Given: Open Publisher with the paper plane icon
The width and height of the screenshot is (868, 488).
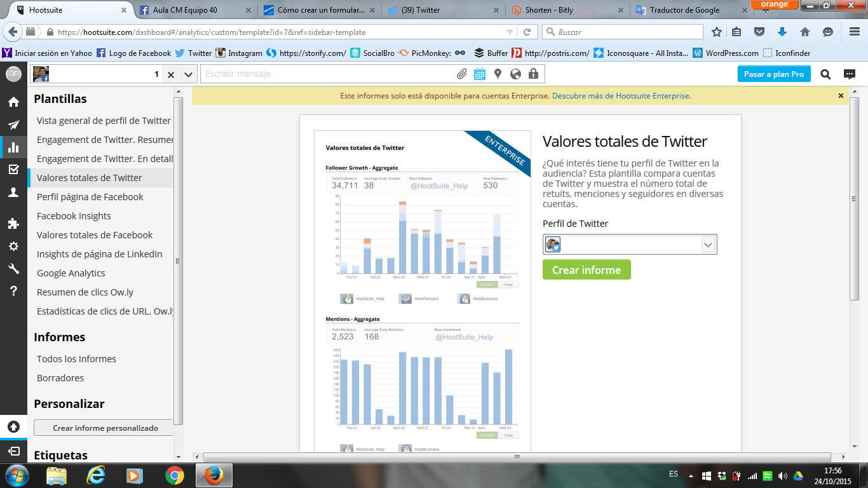Looking at the screenshot, I should (13, 125).
